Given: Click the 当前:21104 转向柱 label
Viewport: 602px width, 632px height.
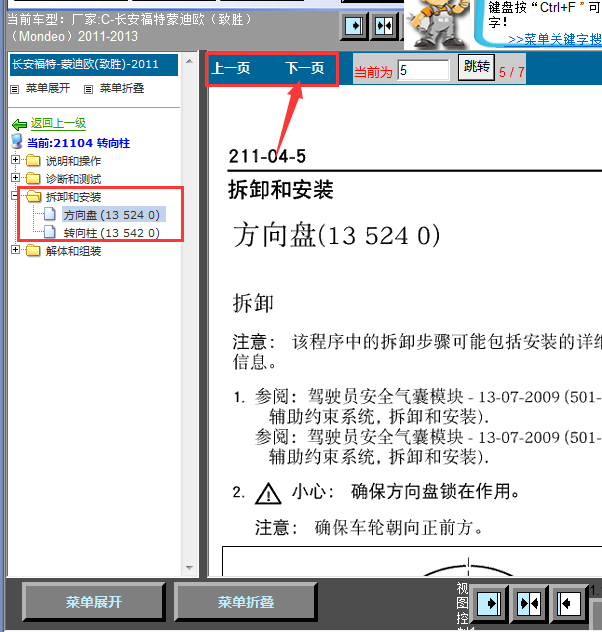Looking at the screenshot, I should tap(79, 143).
